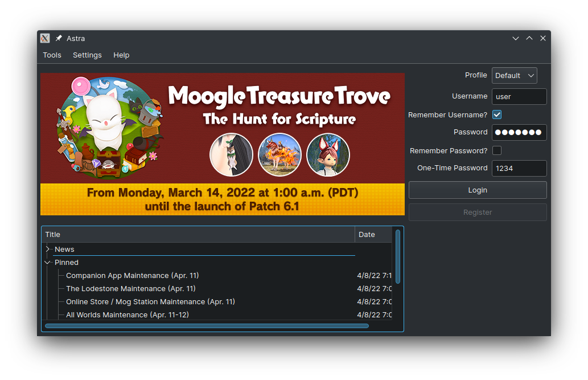Click the ear cuff reward circle image

tap(231, 155)
